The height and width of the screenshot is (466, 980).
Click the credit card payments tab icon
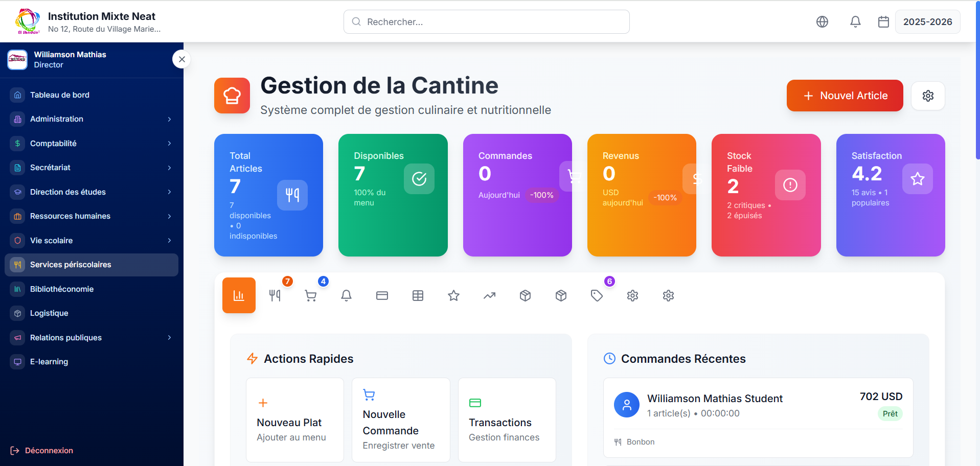coord(382,295)
